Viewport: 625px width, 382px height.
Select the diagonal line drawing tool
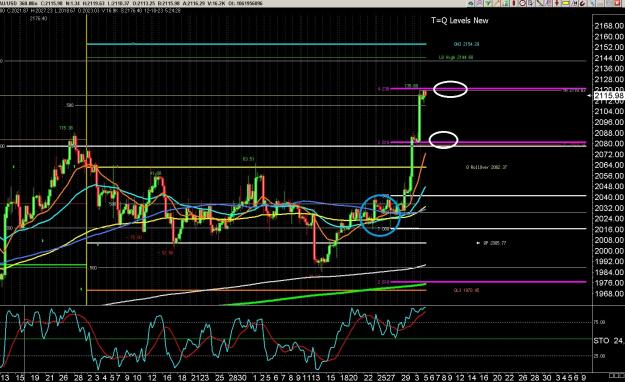point(539,3)
